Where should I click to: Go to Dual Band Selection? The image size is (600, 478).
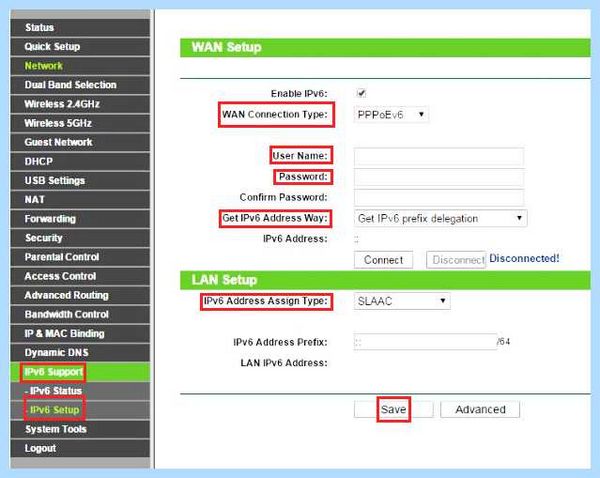coord(80,85)
